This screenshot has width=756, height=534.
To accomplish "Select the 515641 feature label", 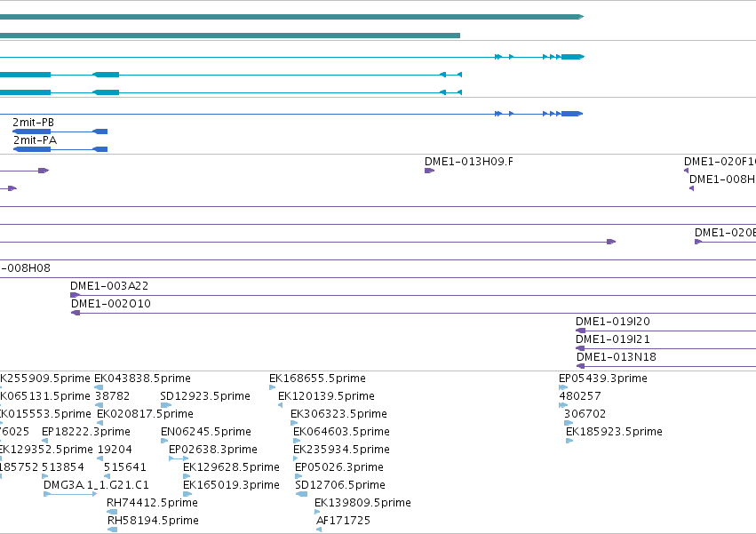I will click(125, 467).
